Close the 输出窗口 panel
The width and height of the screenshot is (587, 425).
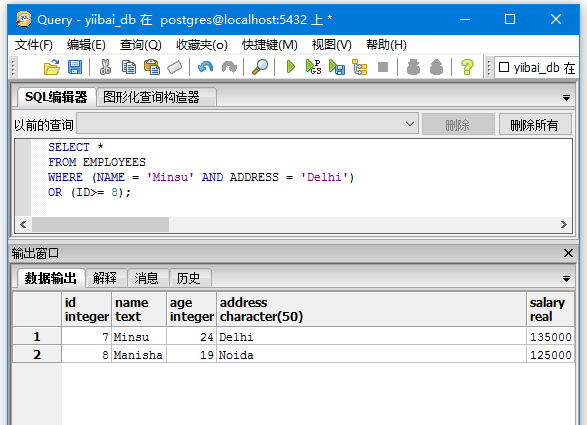[568, 253]
